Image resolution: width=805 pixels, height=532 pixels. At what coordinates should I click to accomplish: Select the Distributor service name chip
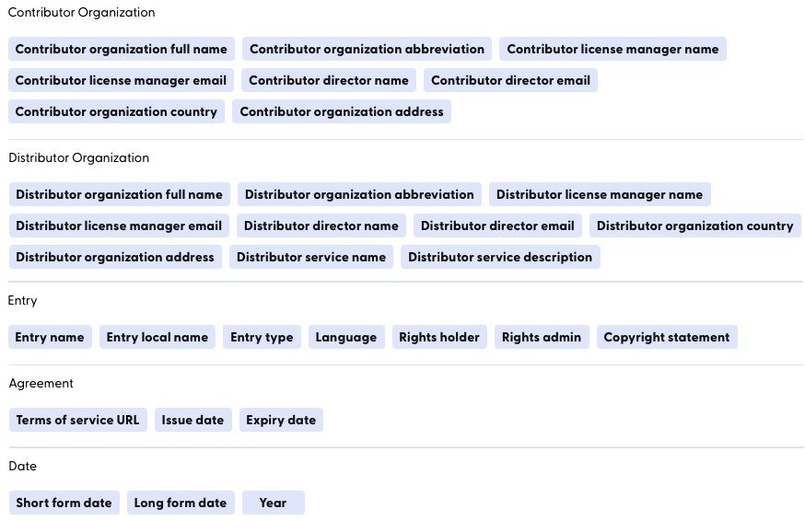pyautogui.click(x=311, y=257)
